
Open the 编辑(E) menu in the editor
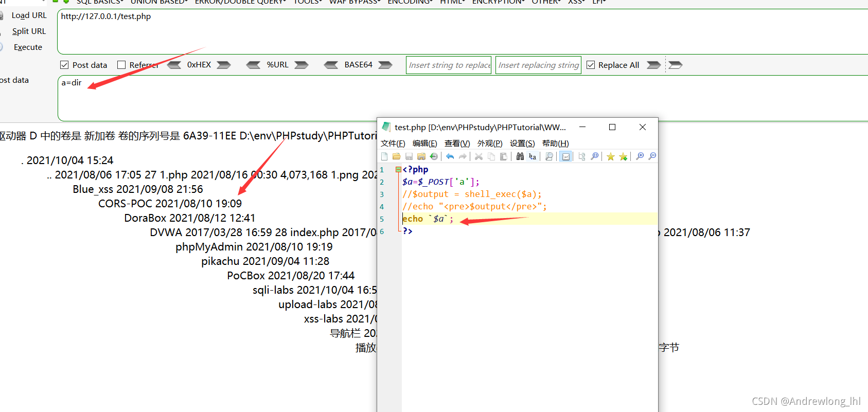click(x=425, y=144)
